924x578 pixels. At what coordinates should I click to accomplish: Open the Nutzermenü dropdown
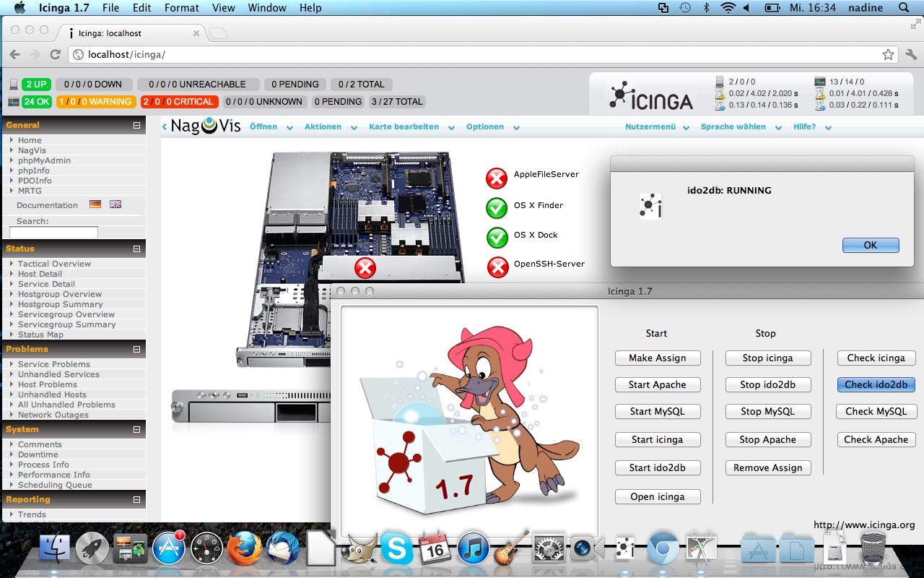[x=658, y=126]
